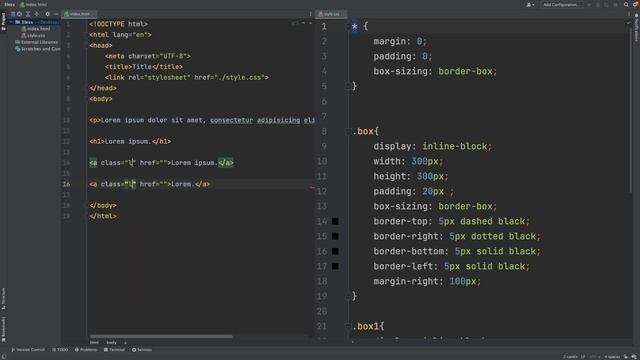
Task: Click border-right black color swatch
Action: [335, 236]
